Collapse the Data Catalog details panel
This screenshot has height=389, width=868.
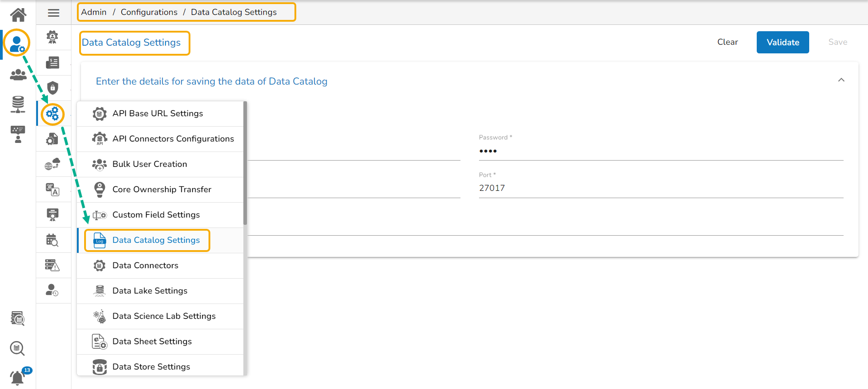[841, 81]
